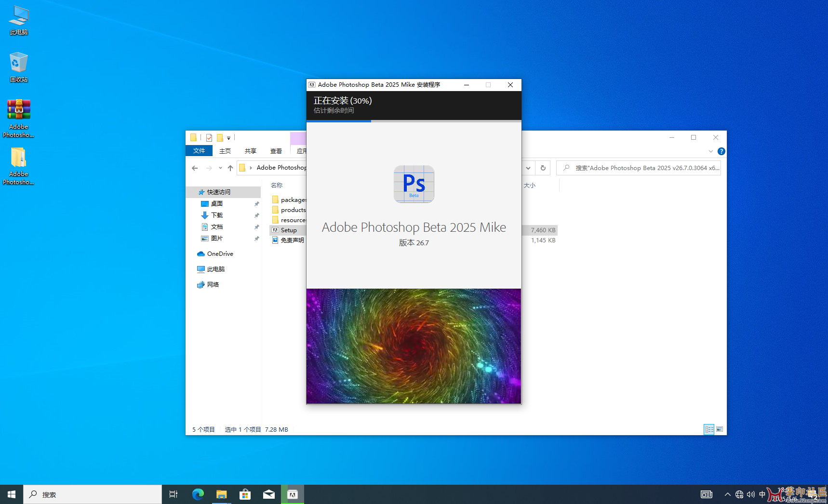
Task: Click the Photoshop Beta Ps logo in installer
Action: (414, 184)
